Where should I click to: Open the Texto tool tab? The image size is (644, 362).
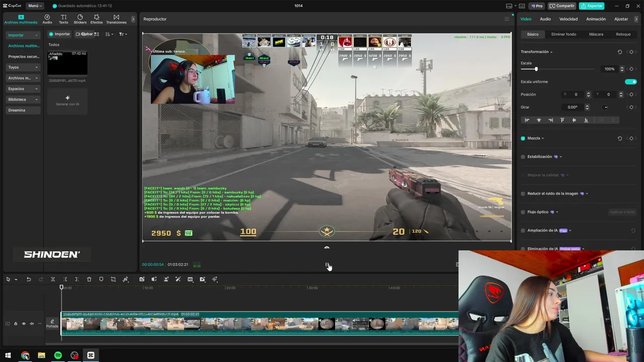pyautogui.click(x=63, y=19)
